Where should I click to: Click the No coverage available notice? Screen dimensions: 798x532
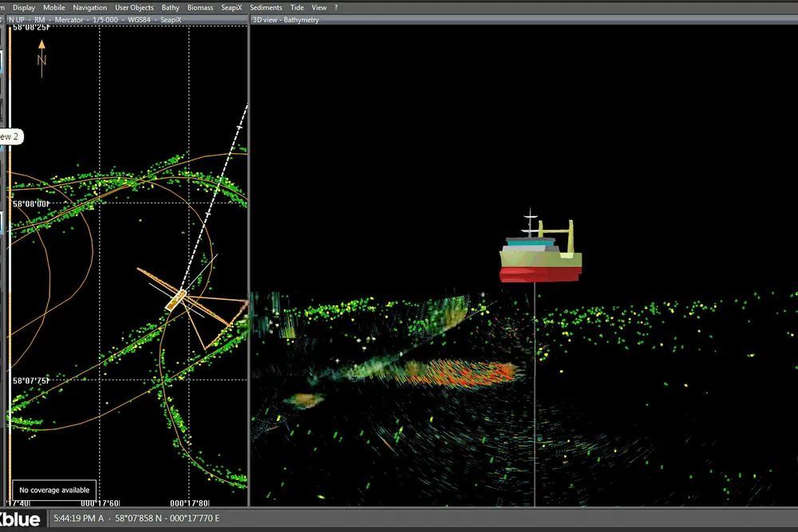point(55,490)
